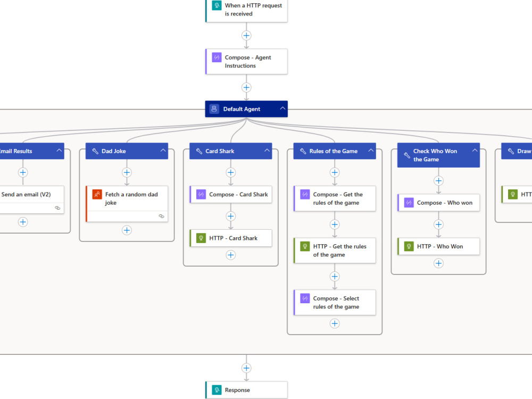
Task: Click the Dad Joke wrench icon
Action: 95,151
